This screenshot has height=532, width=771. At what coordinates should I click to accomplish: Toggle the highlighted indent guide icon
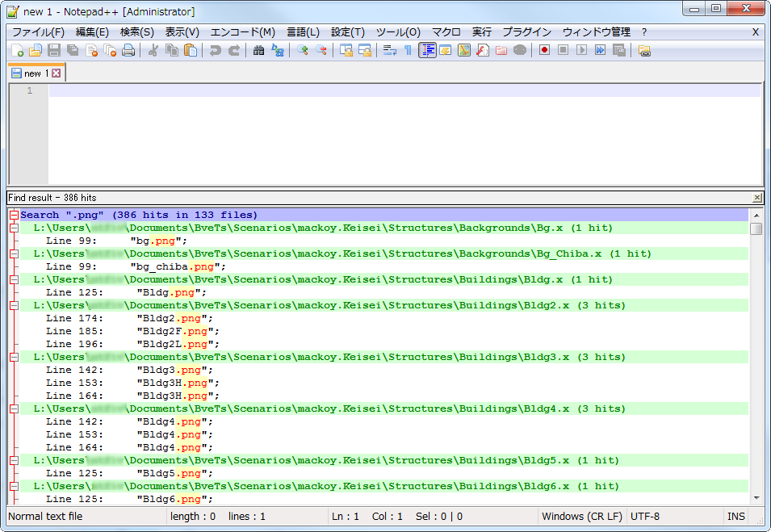tap(427, 50)
